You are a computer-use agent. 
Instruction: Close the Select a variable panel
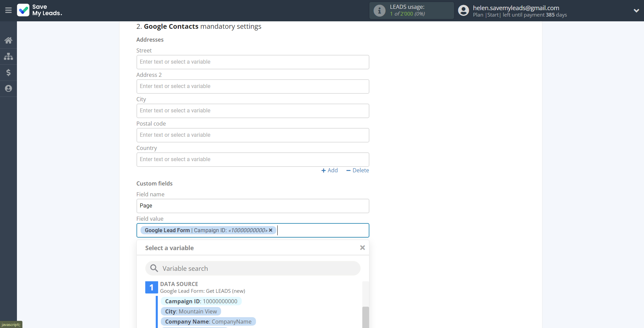pos(362,248)
